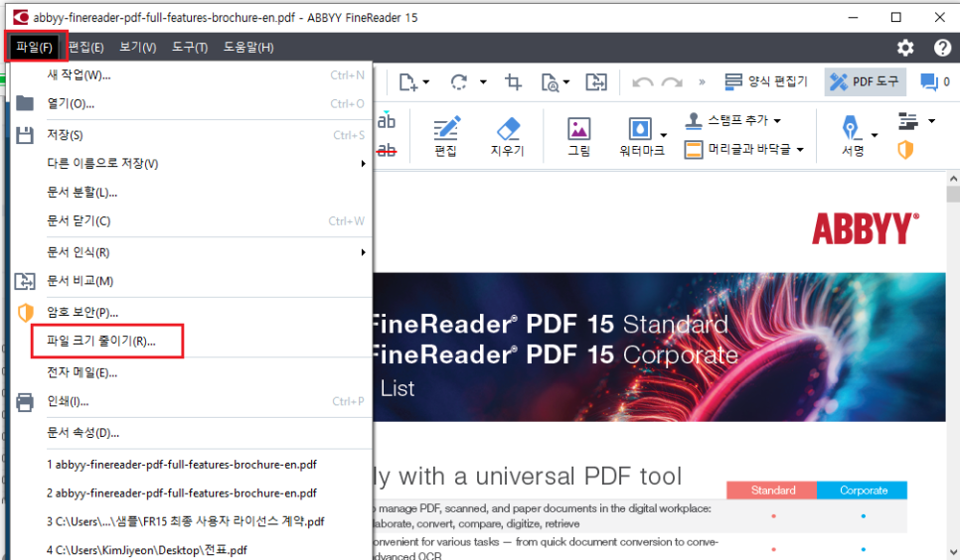Select 문서 닫기(C) entry
The height and width of the screenshot is (560, 960).
click(191, 221)
